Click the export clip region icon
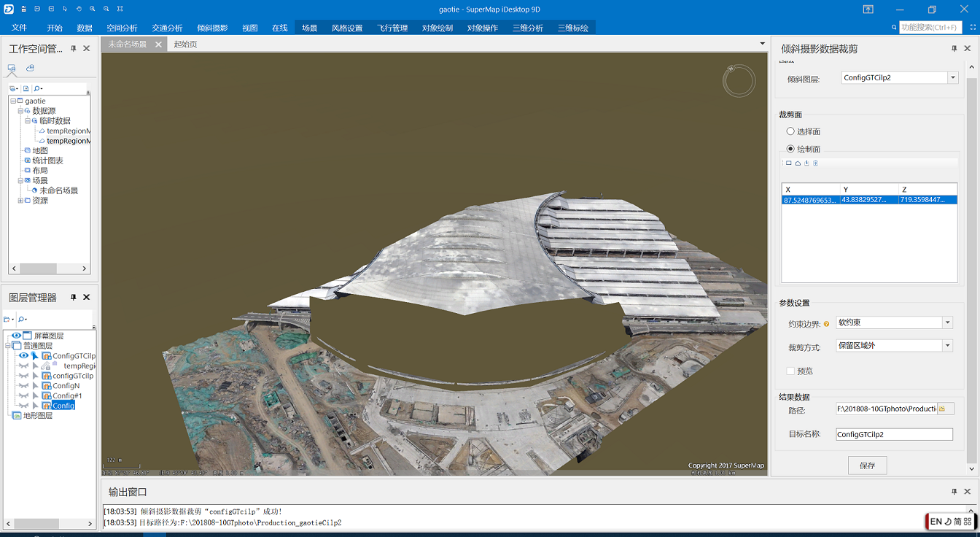The image size is (980, 537). 815,163
